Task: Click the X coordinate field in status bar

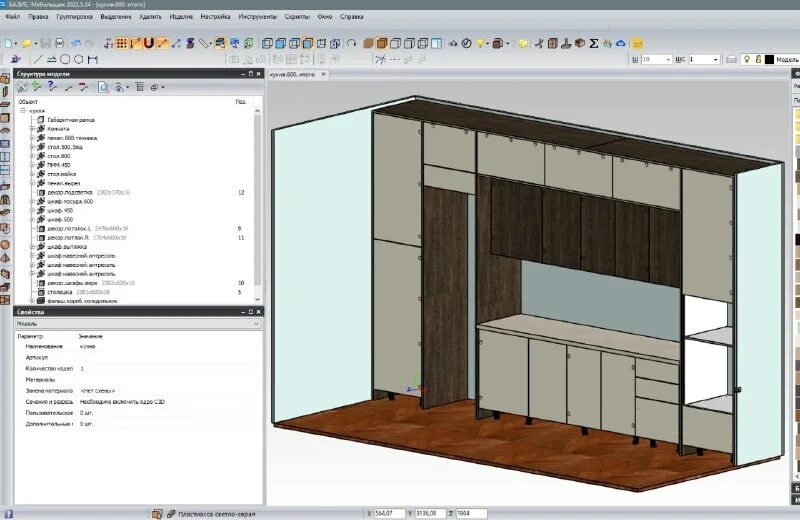Action: (390, 513)
